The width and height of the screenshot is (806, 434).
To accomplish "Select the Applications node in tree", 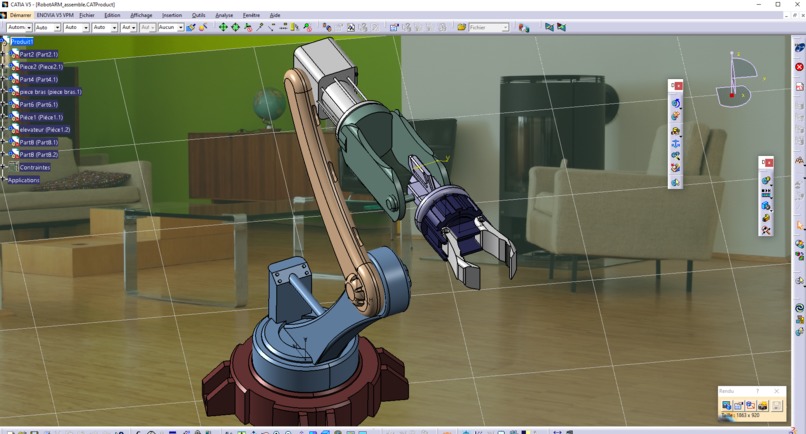I will [x=24, y=180].
